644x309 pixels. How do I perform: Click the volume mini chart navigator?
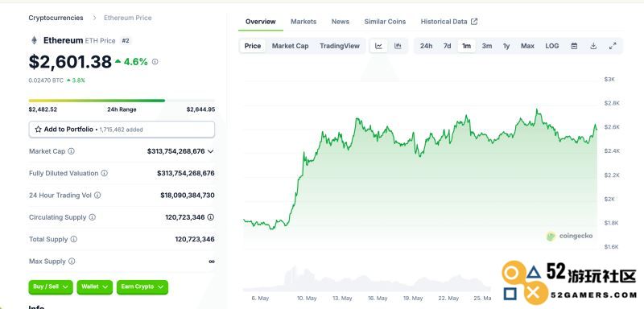367,279
